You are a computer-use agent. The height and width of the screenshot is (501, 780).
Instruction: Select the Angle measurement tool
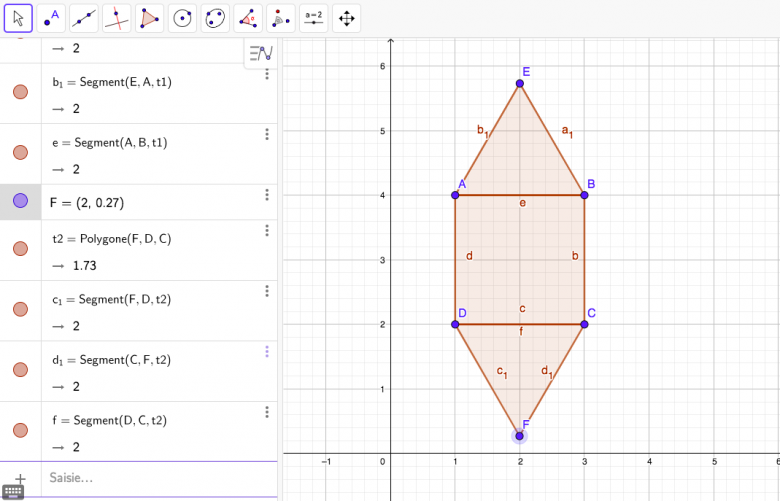[x=248, y=17]
